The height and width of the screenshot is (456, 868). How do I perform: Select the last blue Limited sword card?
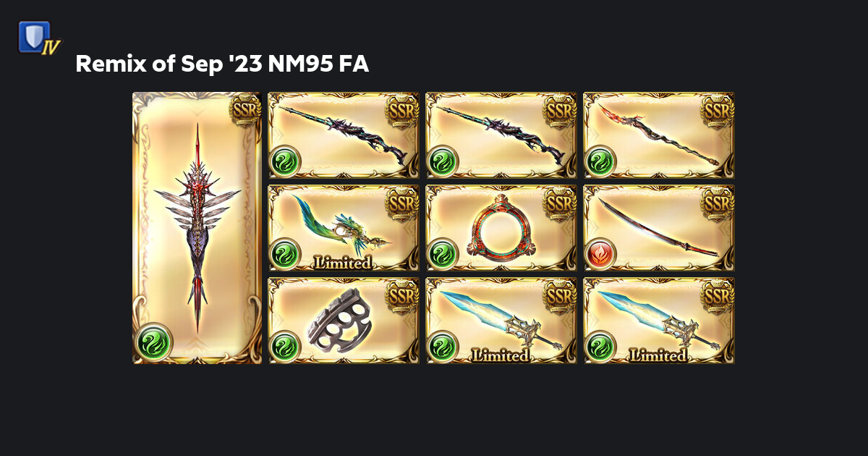pyautogui.click(x=659, y=321)
